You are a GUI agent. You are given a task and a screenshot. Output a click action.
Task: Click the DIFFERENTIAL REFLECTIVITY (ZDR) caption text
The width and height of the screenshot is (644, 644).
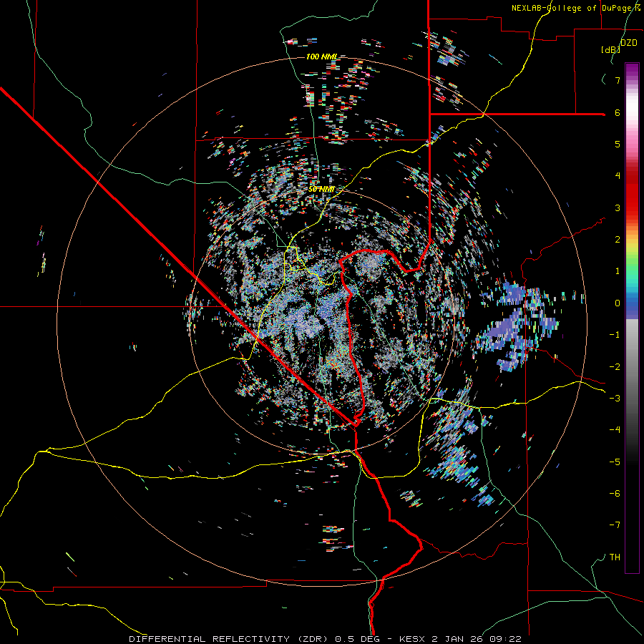coord(230,639)
